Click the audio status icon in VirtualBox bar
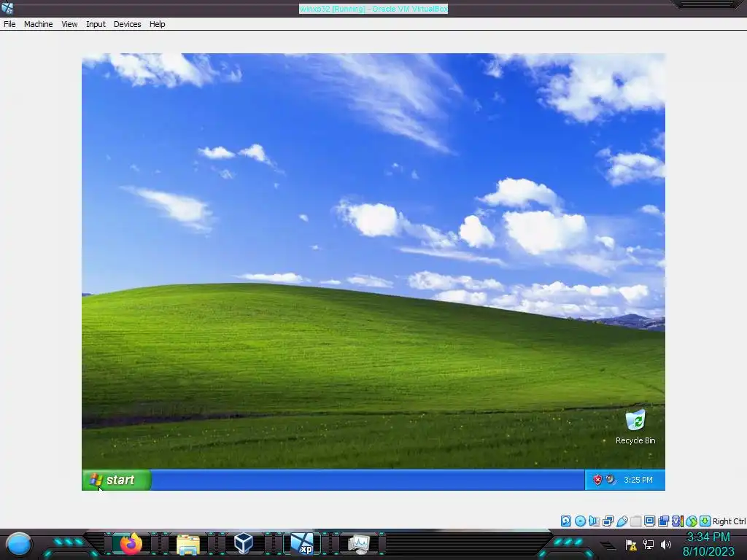The width and height of the screenshot is (747, 560). pyautogui.click(x=594, y=521)
